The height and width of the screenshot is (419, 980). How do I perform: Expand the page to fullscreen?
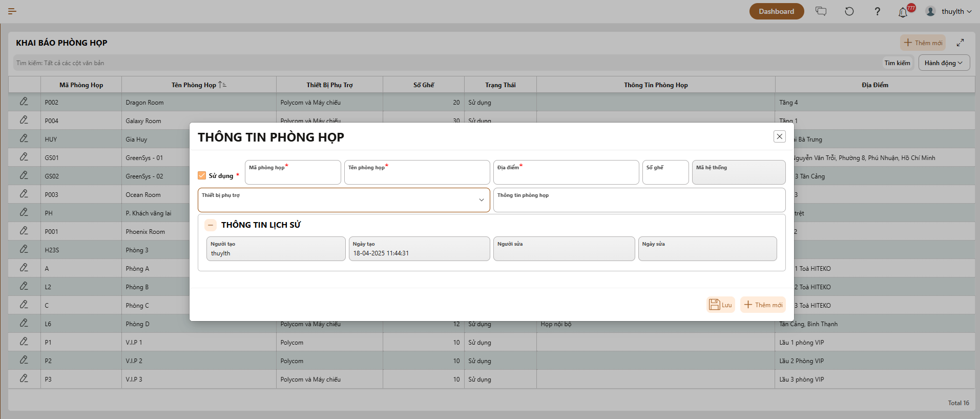point(960,43)
